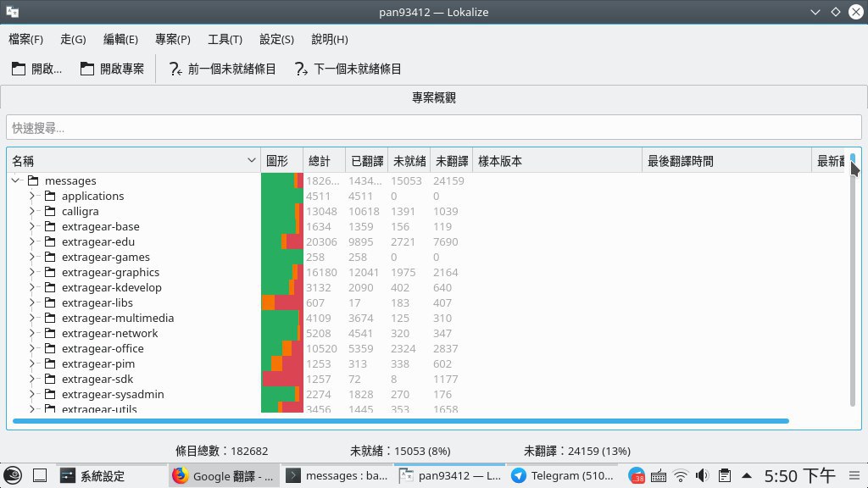
Task: Open the 走(G) menu
Action: point(73,39)
